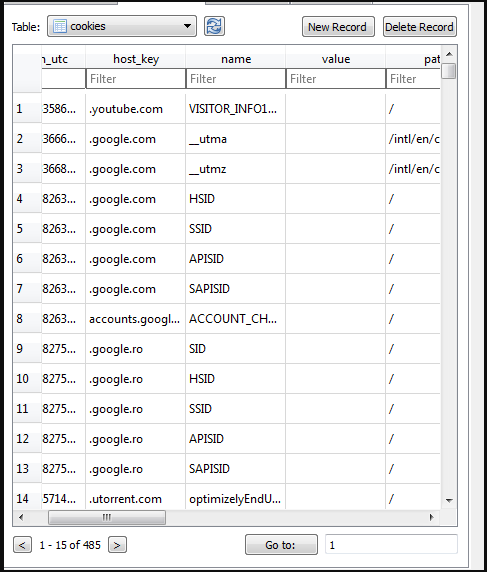This screenshot has height=572, width=487.
Task: Click the name column filter field
Action: 236,78
